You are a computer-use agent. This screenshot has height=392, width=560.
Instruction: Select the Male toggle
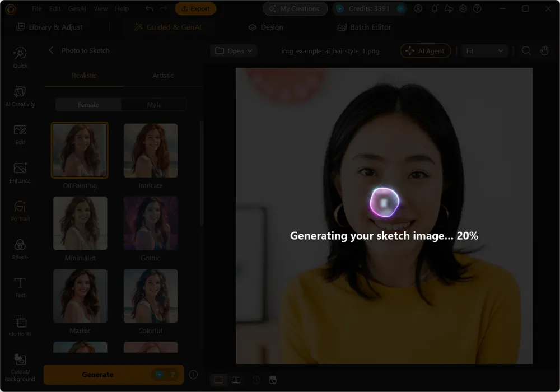click(154, 105)
